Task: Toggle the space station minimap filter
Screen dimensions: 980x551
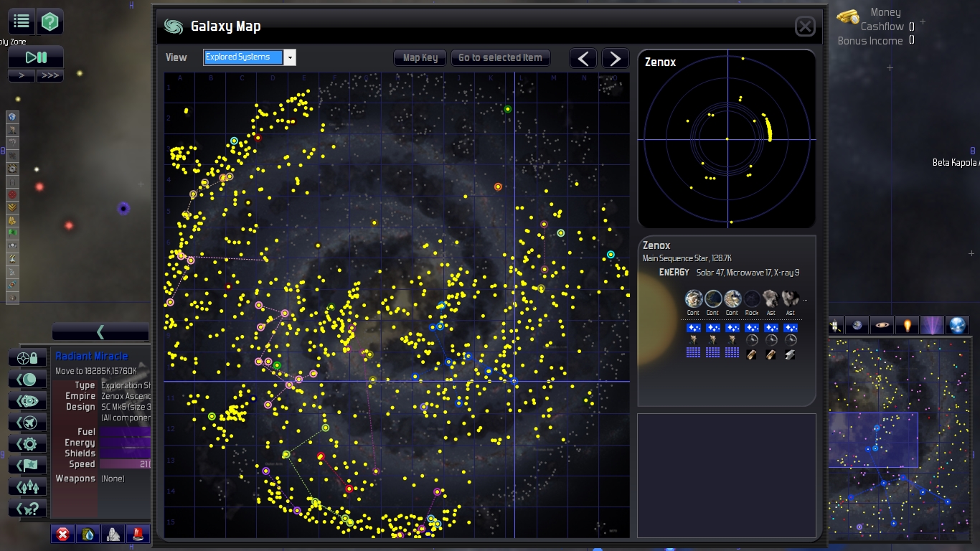Action: tap(837, 326)
